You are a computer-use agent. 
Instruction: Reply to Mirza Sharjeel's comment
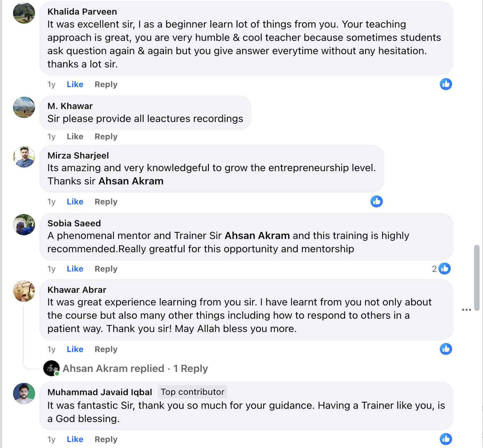[106, 202]
